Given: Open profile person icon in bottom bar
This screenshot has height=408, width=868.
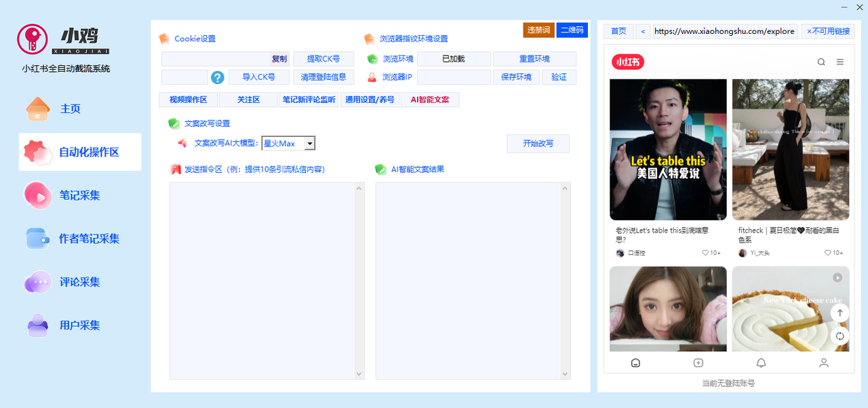Looking at the screenshot, I should [824, 363].
